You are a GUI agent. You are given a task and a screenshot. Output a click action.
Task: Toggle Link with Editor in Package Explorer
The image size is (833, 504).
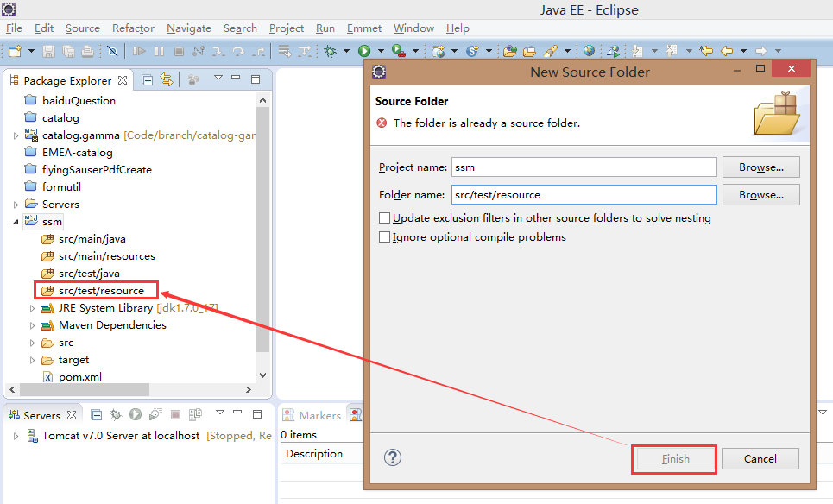[167, 80]
